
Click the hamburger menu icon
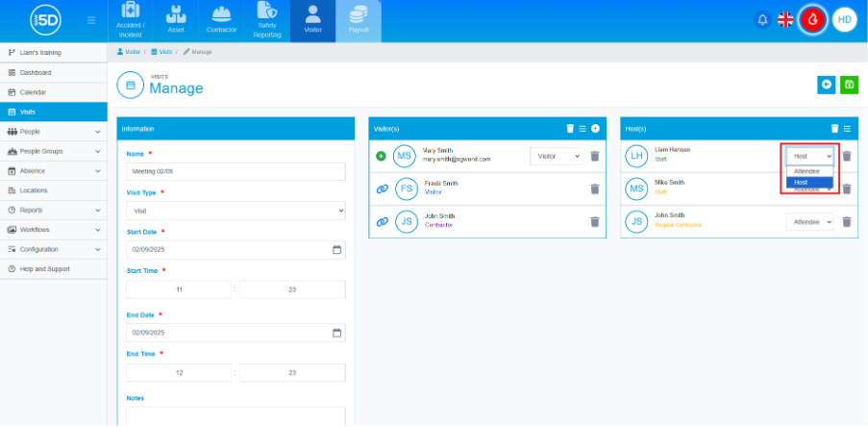click(x=91, y=20)
